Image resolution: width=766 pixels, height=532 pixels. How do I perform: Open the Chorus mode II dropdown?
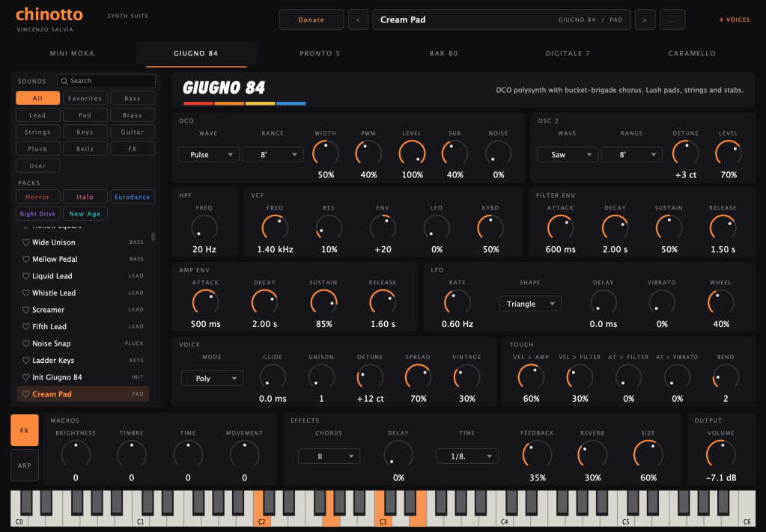(329, 456)
